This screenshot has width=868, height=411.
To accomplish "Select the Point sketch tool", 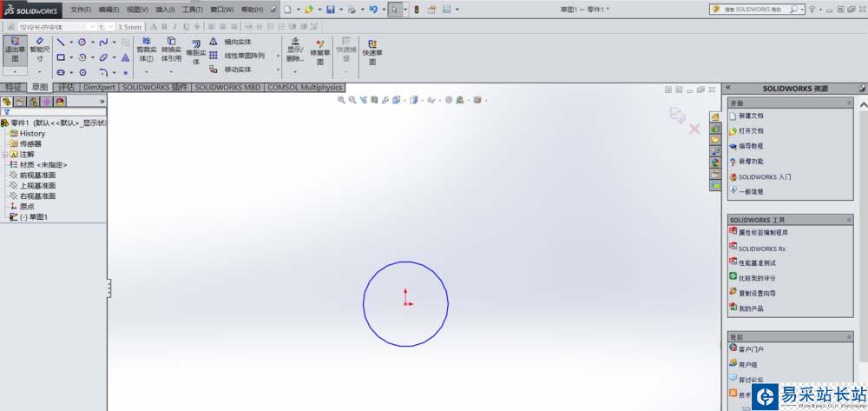I will [126, 73].
